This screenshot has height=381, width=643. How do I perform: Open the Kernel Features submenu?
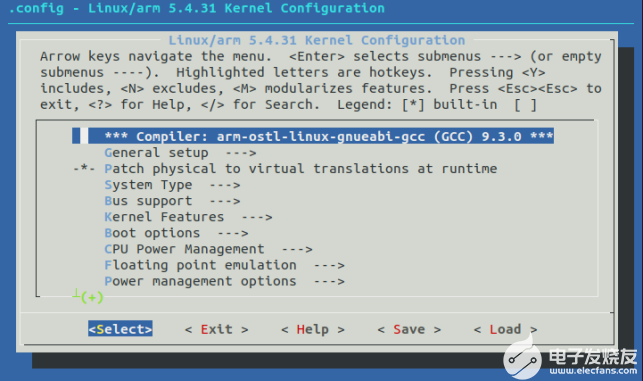(188, 217)
